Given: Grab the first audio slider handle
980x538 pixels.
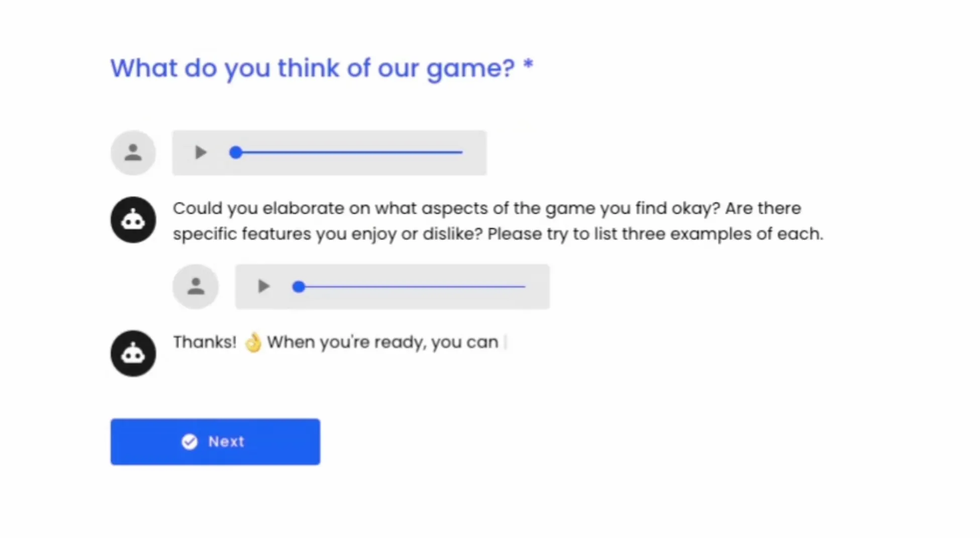Looking at the screenshot, I should tap(236, 152).
